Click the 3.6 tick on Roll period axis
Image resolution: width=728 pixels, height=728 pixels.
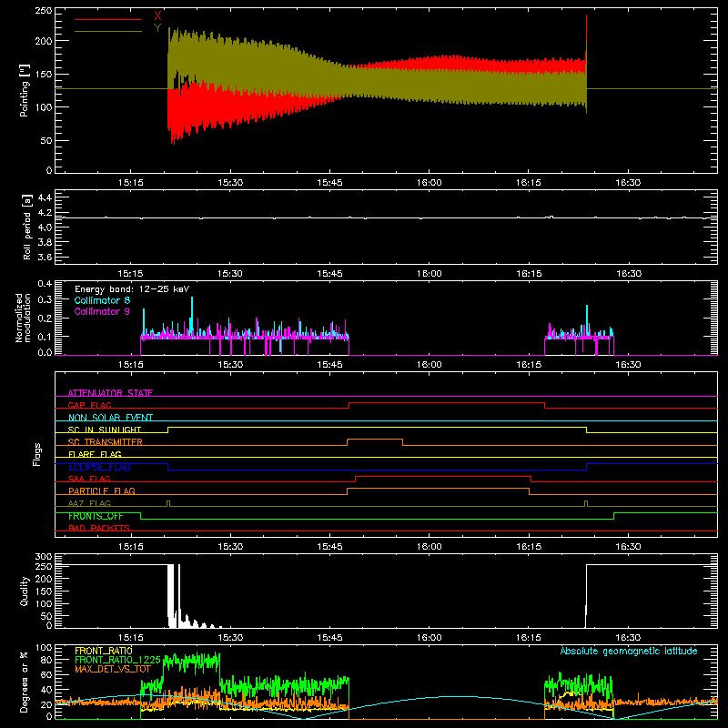coord(45,257)
